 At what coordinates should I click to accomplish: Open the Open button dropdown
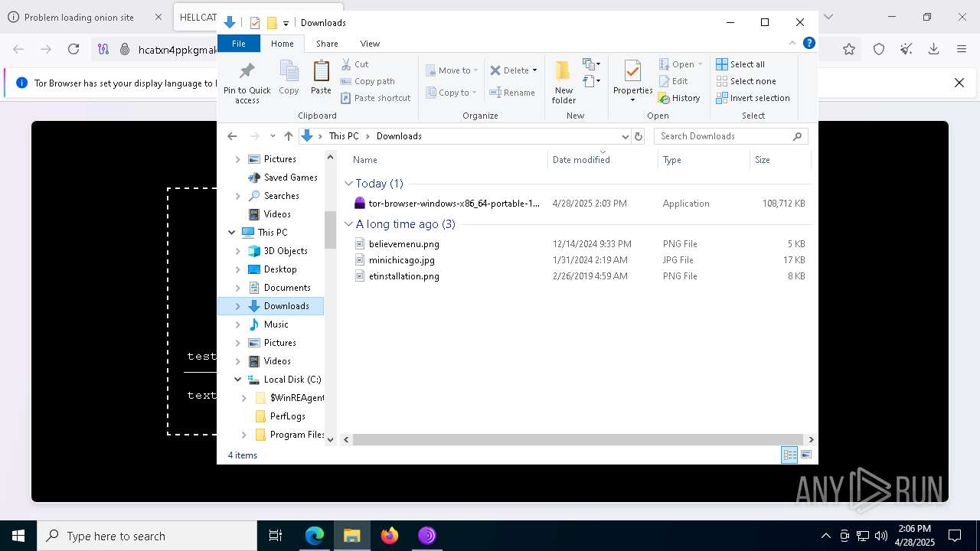(700, 64)
